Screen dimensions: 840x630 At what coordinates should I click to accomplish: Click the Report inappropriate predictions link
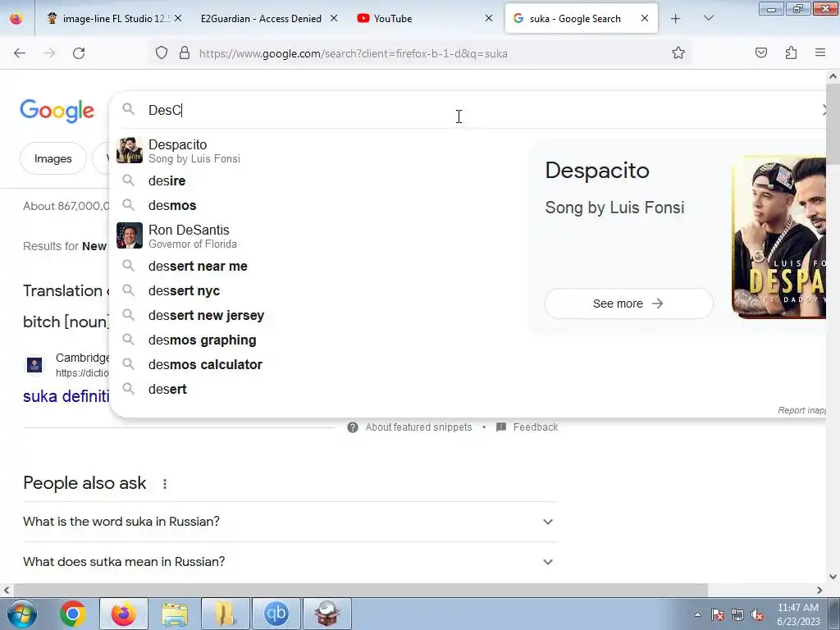click(x=801, y=410)
